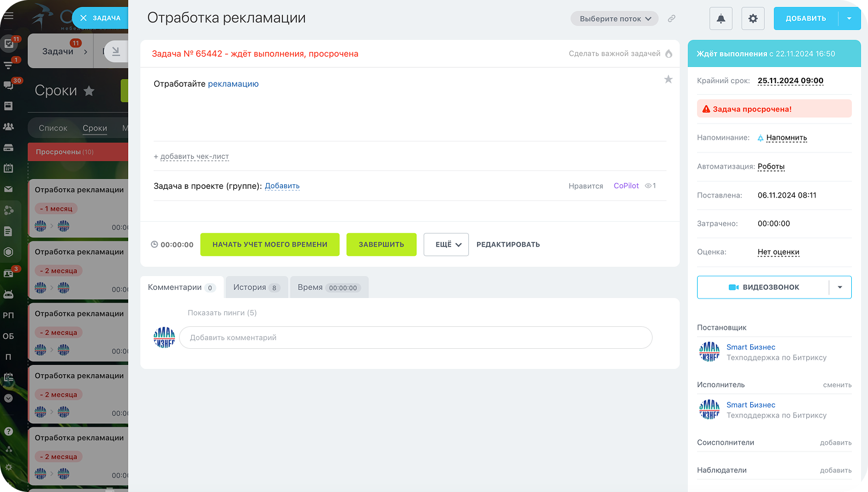The height and width of the screenshot is (492, 868).
Task: Open the robot icon in sidebar
Action: [9, 294]
